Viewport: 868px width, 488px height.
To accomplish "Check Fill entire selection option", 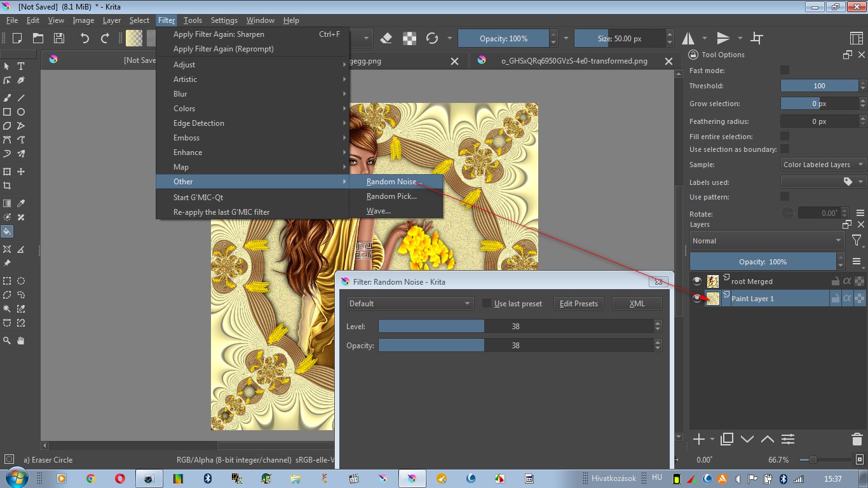I will click(x=785, y=136).
